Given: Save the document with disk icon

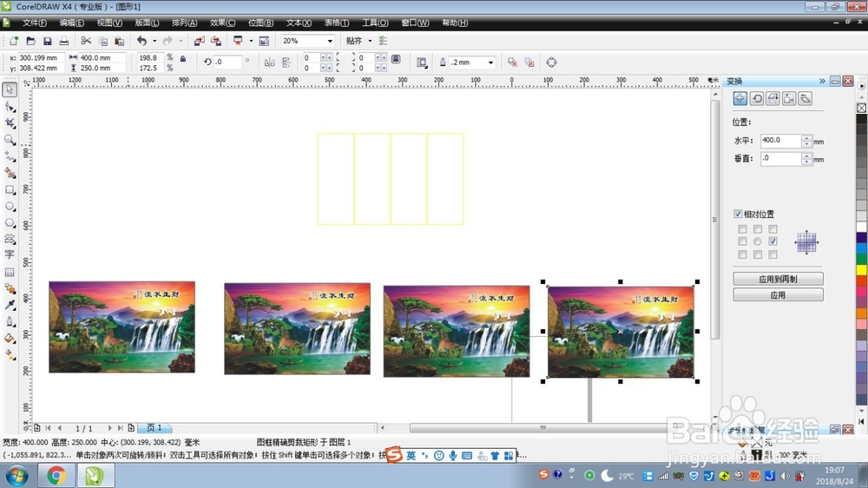Looking at the screenshot, I should click(x=48, y=41).
